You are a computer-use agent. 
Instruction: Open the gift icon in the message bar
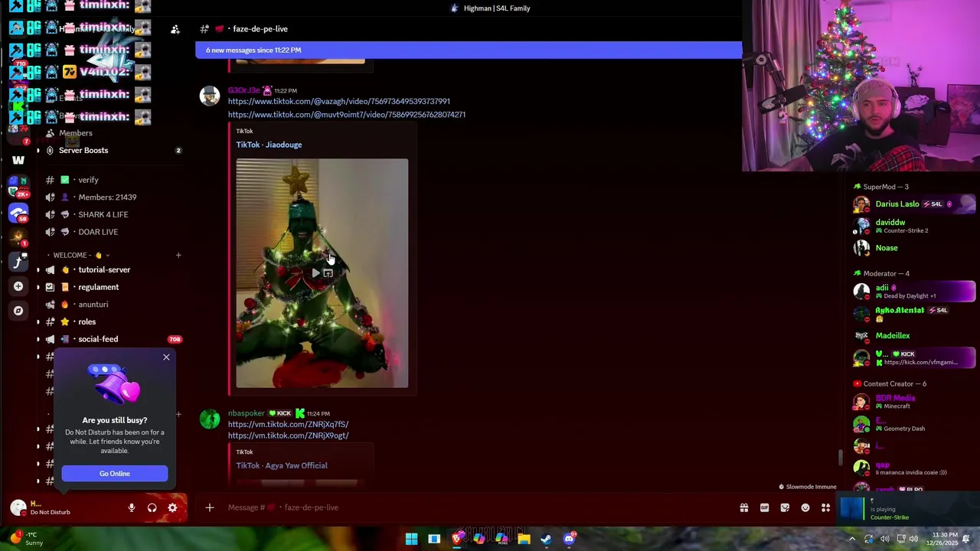(743, 507)
